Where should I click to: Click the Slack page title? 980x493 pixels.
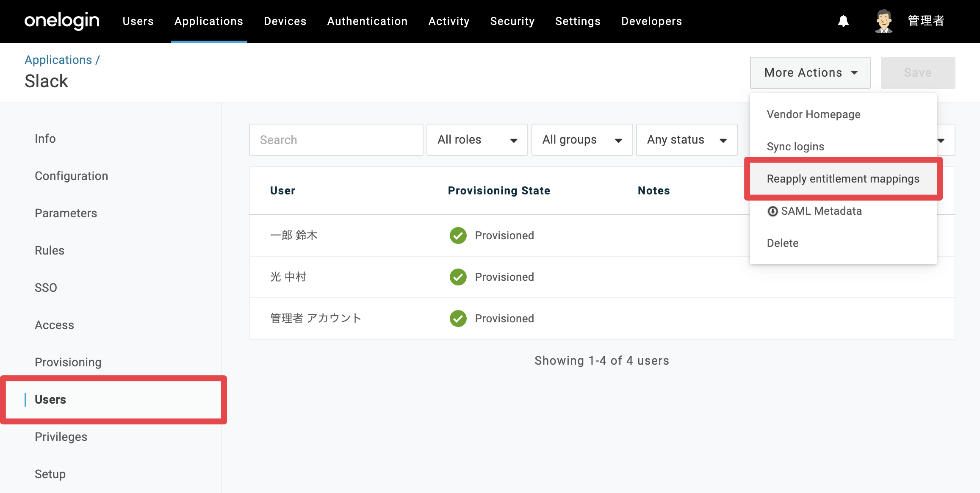pyautogui.click(x=46, y=81)
